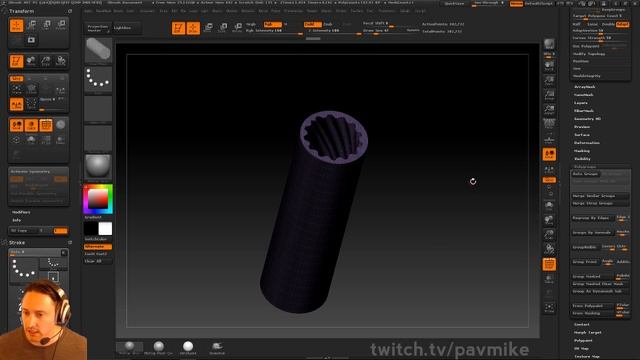Click the Auto Groups button

pyautogui.click(x=585, y=174)
